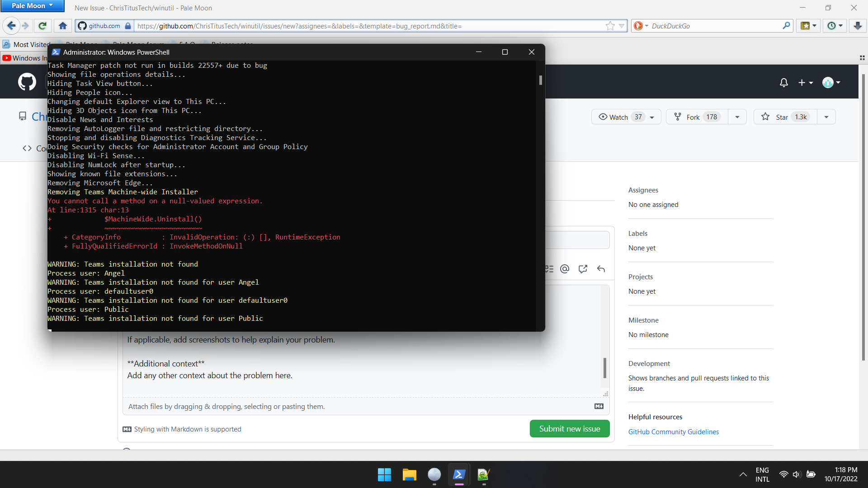The image size is (868, 488).
Task: Show hidden system tray icons chevron
Action: tap(743, 474)
